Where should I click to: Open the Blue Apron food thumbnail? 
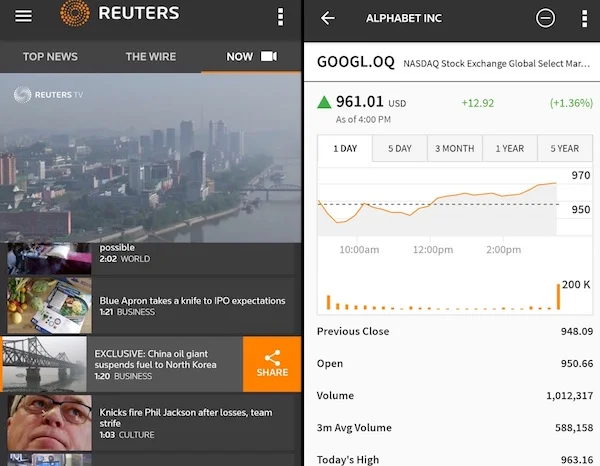point(49,305)
